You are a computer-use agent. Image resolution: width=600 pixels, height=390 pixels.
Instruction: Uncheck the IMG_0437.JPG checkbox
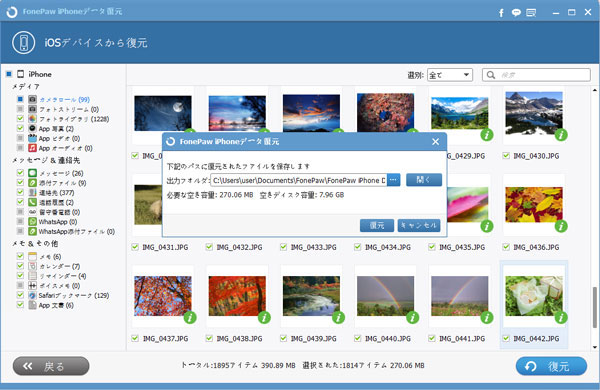pos(135,338)
